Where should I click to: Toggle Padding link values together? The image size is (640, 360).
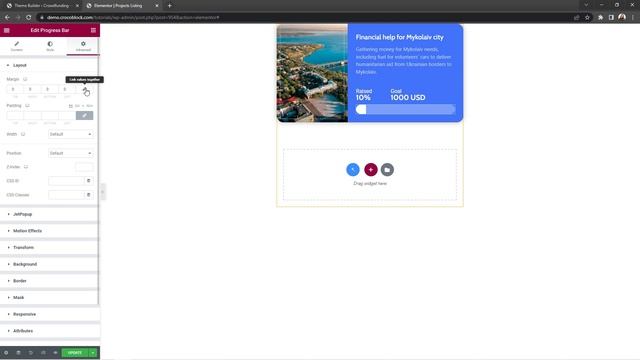click(84, 116)
